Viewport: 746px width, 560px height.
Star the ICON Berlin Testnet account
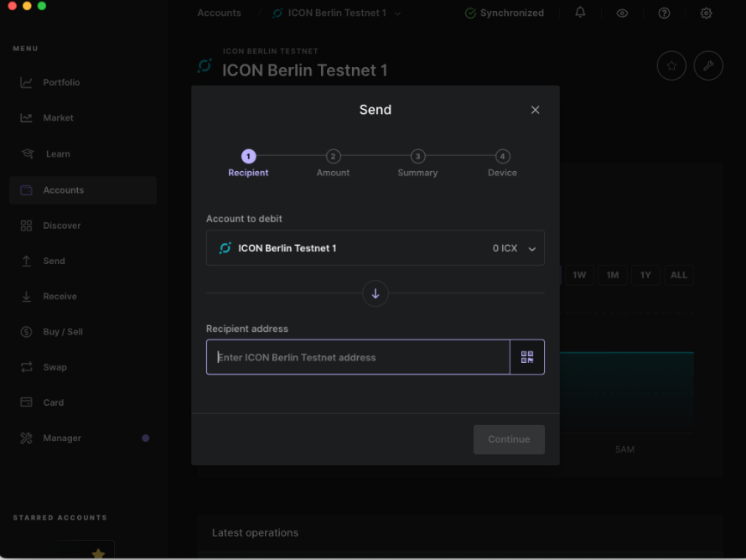[x=671, y=66]
